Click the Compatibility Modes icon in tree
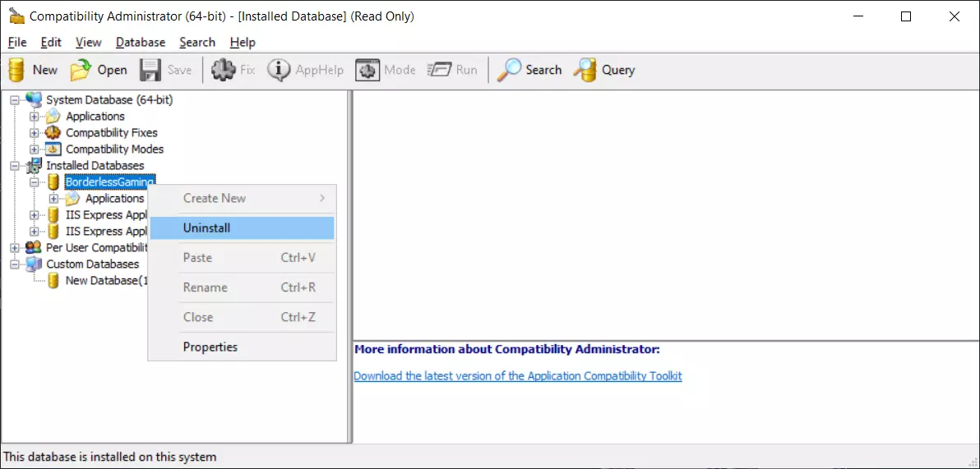 click(53, 149)
